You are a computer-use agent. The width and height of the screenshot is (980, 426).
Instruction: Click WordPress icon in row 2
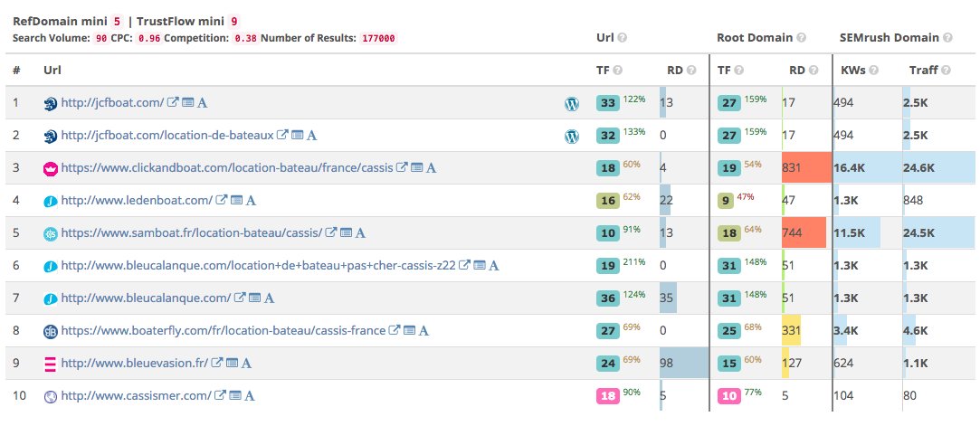(572, 137)
